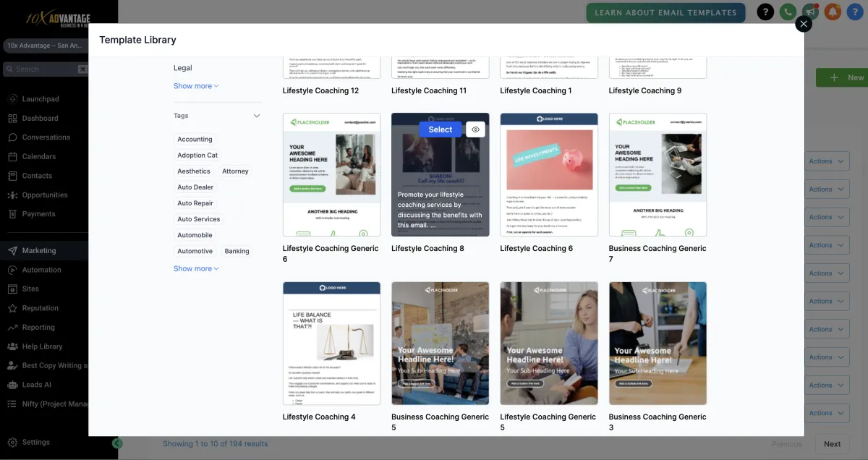The image size is (868, 460).
Task: Go to the Previous results page
Action: (786, 444)
